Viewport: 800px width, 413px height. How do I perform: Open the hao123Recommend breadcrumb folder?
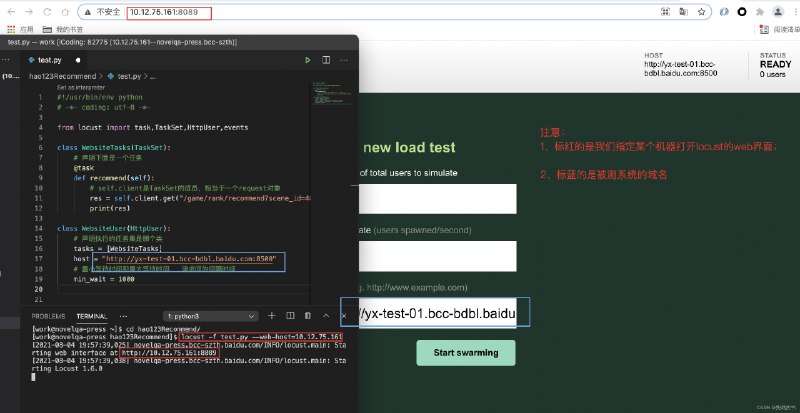(x=62, y=75)
